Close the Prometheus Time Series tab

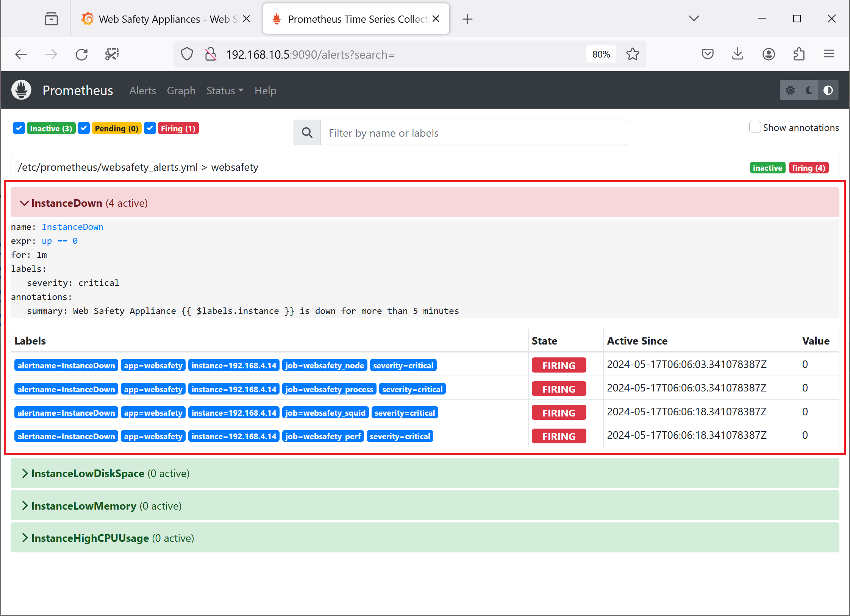coord(436,19)
